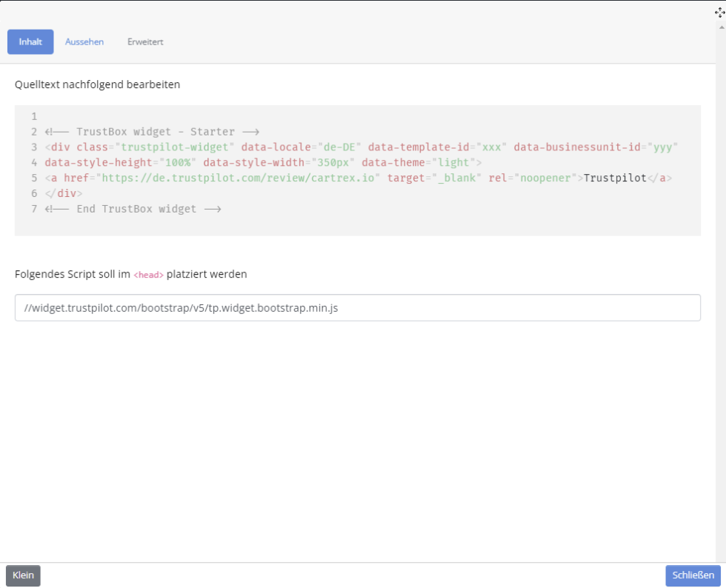The image size is (726, 588).
Task: Click the Schließen button
Action: 693,575
